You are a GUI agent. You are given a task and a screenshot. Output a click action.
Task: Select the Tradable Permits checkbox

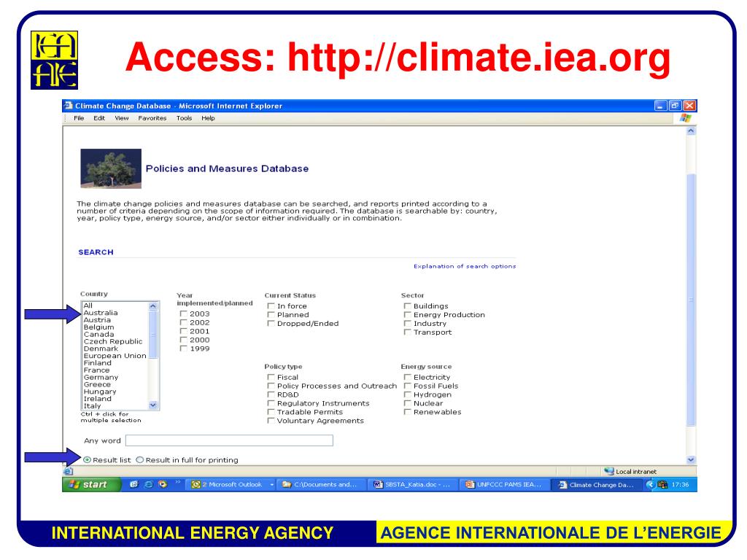pos(271,411)
